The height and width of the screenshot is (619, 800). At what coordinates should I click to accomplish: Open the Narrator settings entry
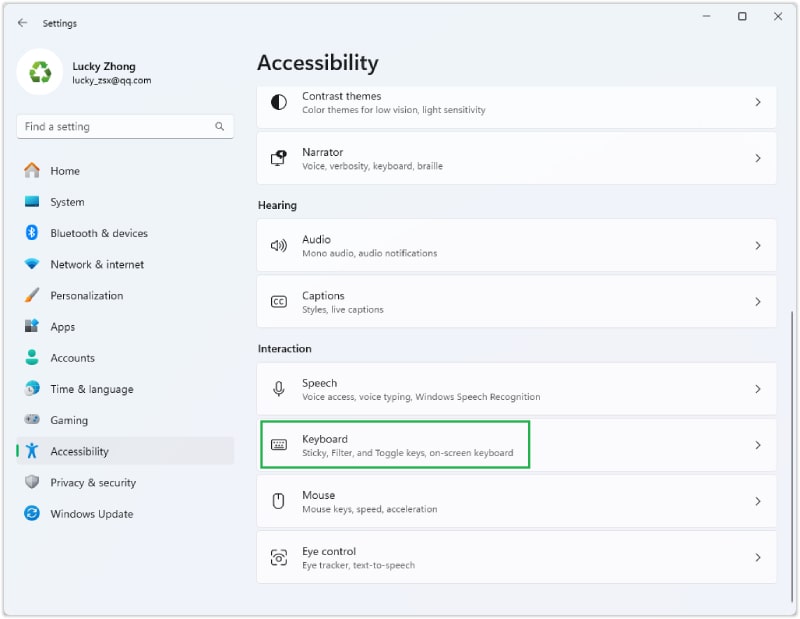516,158
